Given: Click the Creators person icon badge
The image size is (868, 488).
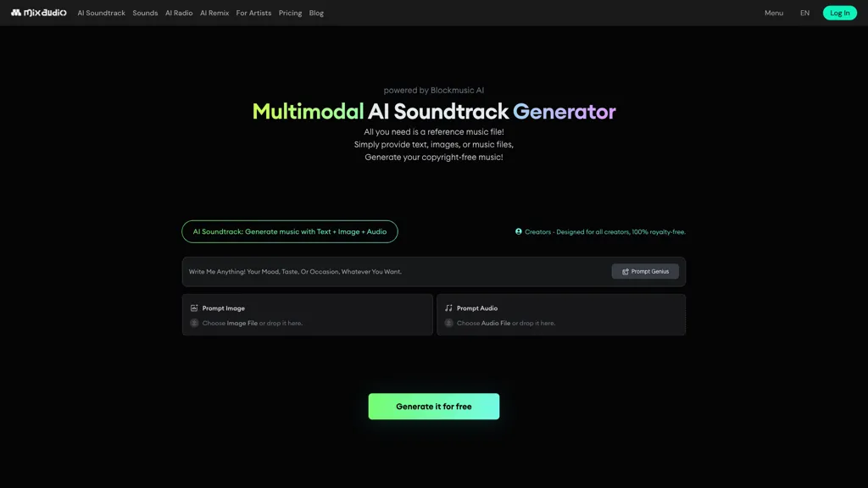Looking at the screenshot, I should coord(519,231).
